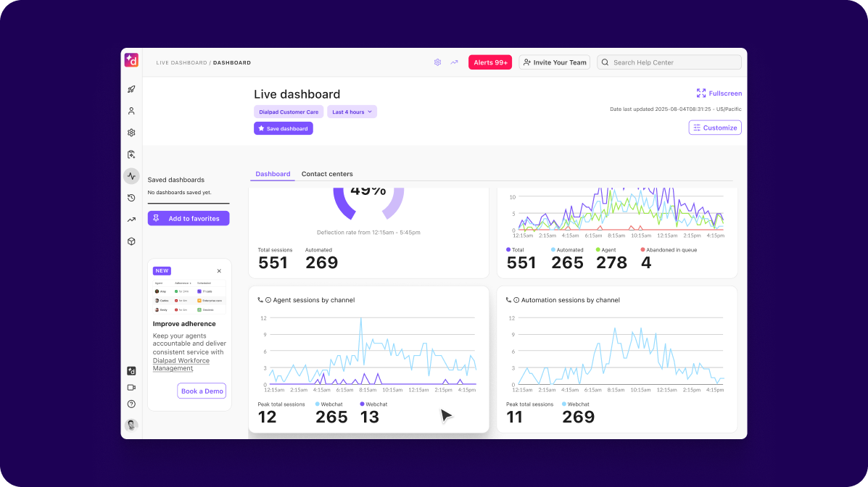Click the user avatar in sidebar
Viewport: 868px width, 487px height.
[x=131, y=425]
